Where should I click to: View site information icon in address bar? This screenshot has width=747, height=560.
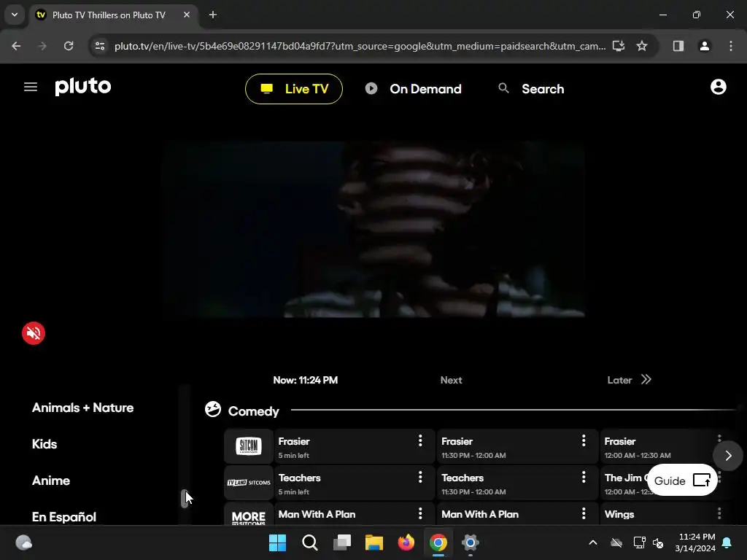(100, 46)
